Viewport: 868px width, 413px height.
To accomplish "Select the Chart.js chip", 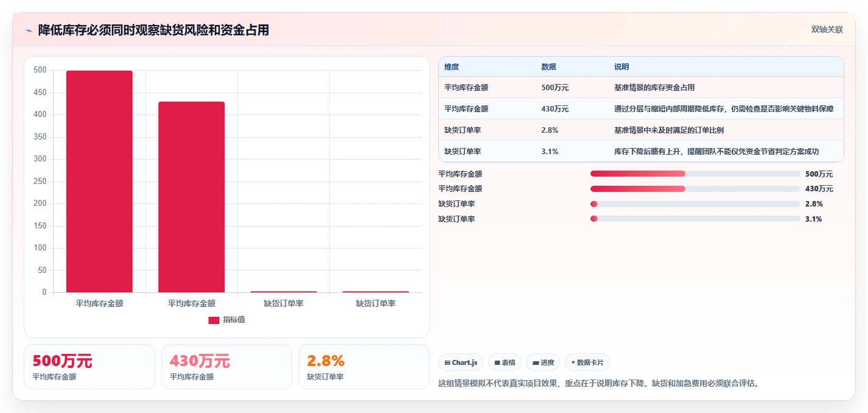I will [x=461, y=362].
